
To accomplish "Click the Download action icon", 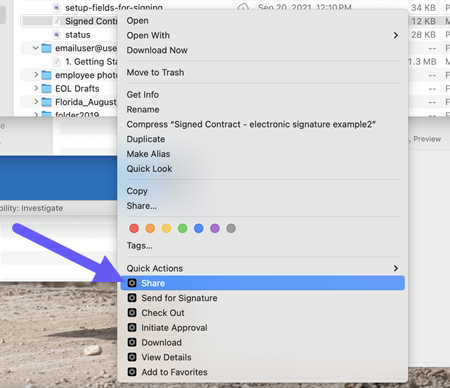I will click(x=132, y=342).
